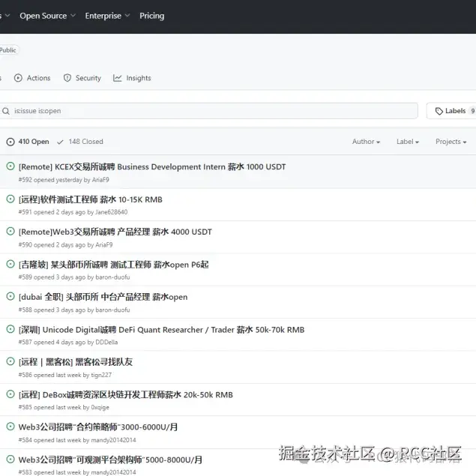Viewport: 476px width, 476px height.
Task: Open author DDDella's profile
Action: (x=106, y=342)
